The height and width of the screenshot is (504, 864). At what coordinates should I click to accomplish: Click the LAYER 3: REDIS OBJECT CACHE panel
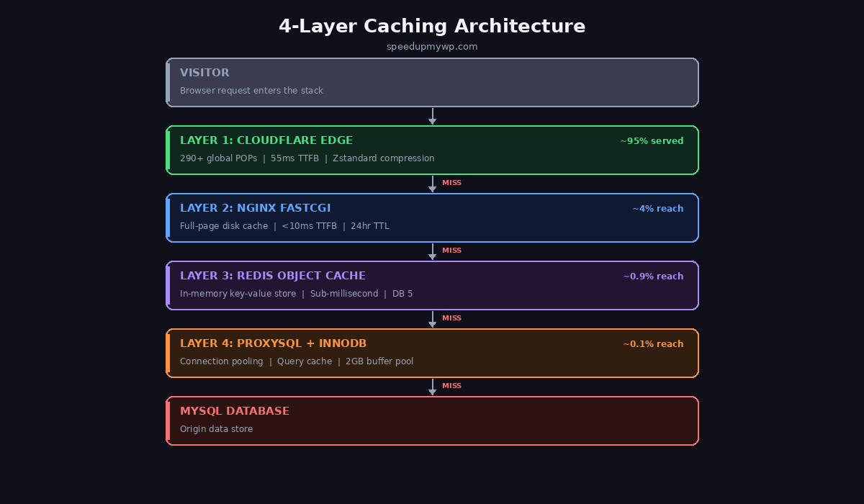click(x=432, y=285)
